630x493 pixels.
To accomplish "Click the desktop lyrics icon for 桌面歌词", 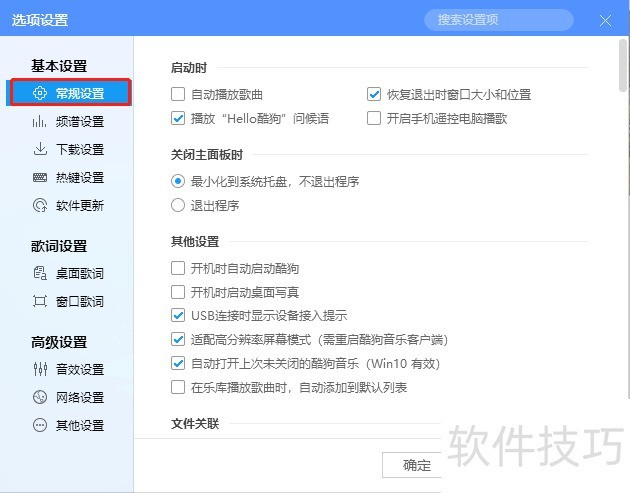I will coord(40,273).
